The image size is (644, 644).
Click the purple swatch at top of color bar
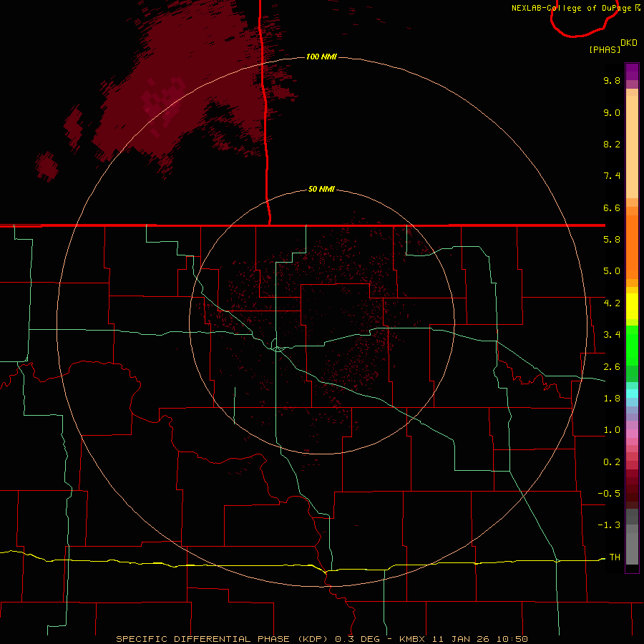632,72
